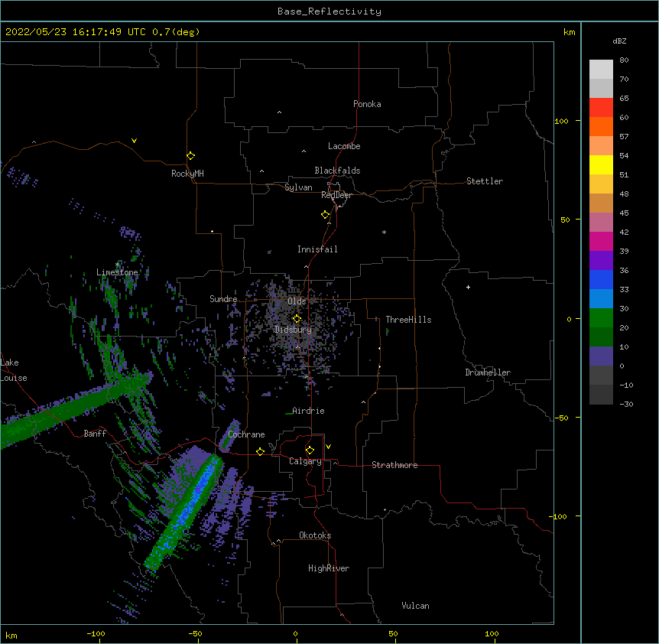Click the Okotoks label
Viewport: 659px width, 644px height.
315,535
